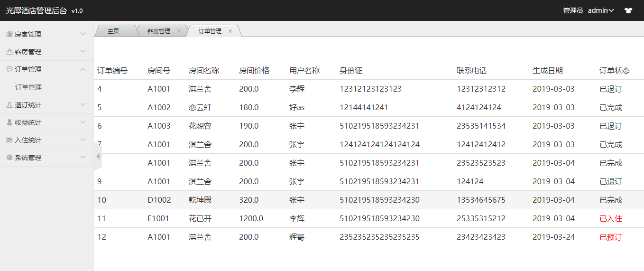Click the 收益统计 person icon
Screen dimensions: 644x271
click(9, 122)
